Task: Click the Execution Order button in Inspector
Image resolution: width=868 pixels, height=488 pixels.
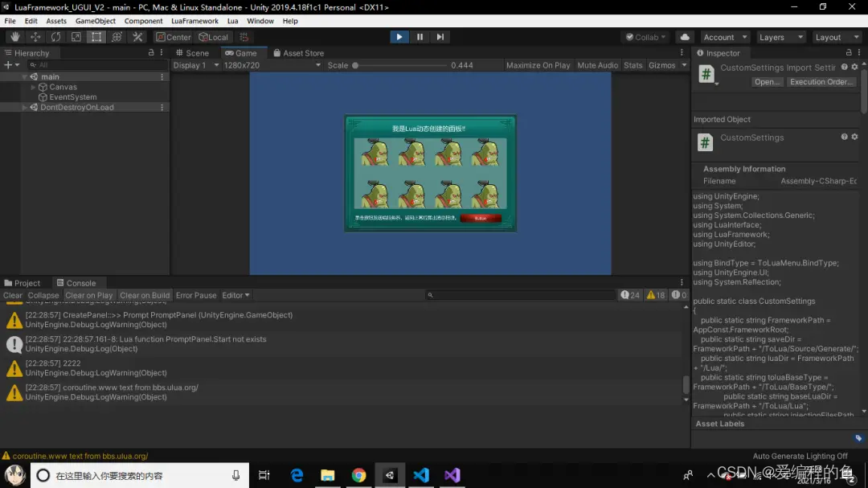Action: pos(821,81)
